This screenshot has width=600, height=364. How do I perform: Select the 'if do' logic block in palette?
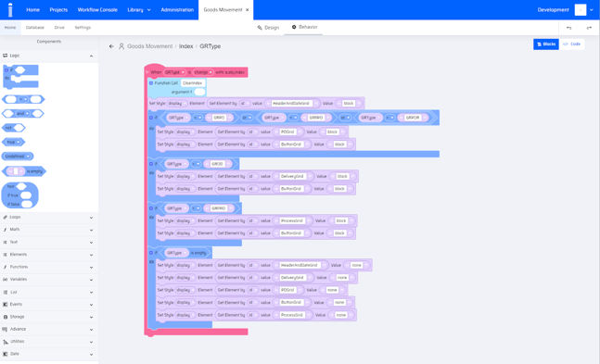20,77
